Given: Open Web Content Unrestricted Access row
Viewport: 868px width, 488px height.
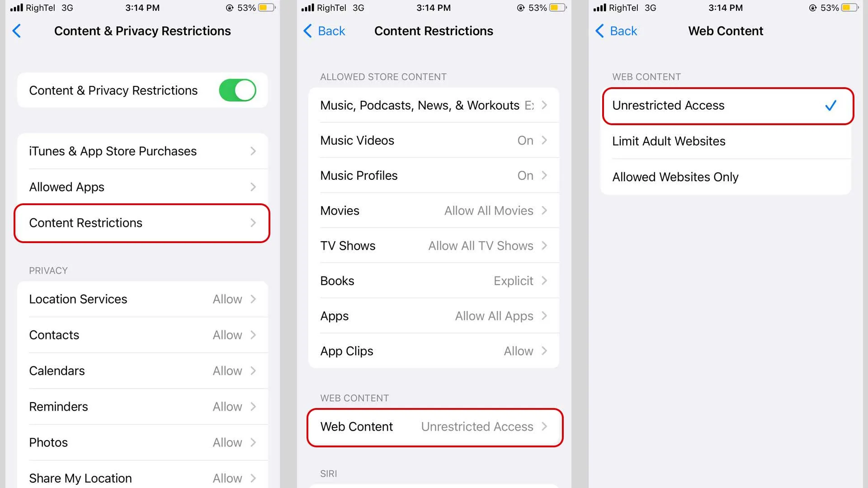Looking at the screenshot, I should [434, 427].
